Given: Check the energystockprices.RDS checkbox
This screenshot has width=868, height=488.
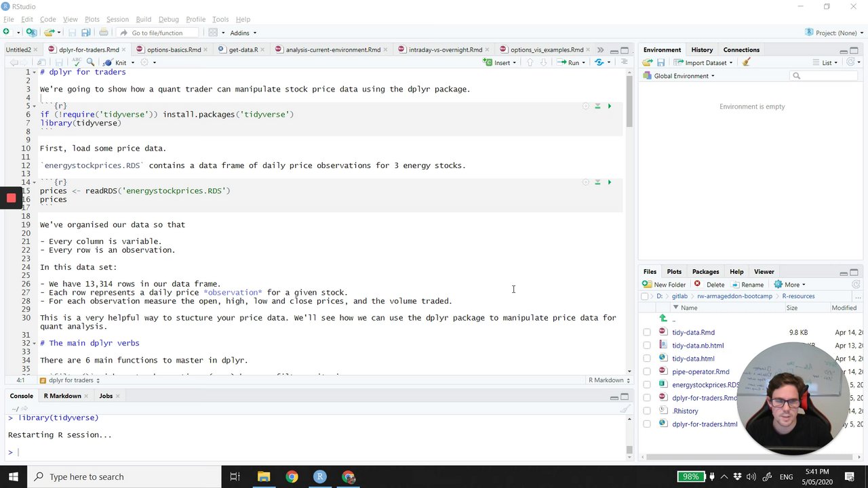Looking at the screenshot, I should [646, 385].
